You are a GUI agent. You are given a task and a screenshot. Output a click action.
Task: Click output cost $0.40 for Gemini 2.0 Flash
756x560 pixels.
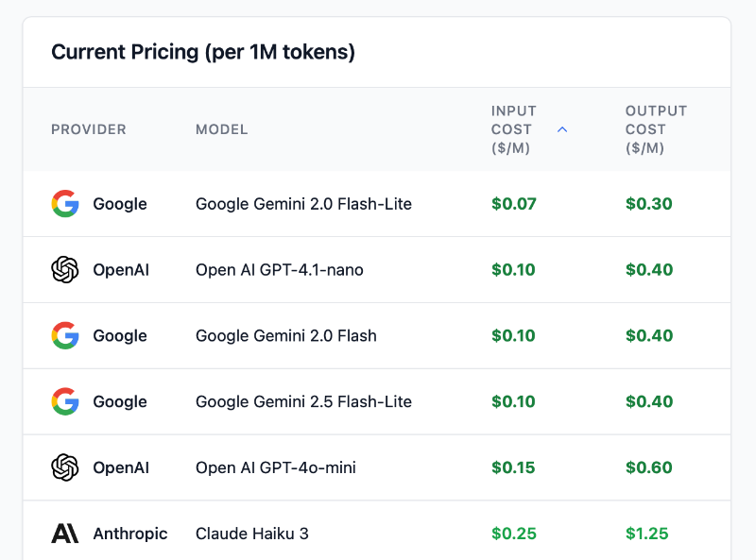[649, 336]
